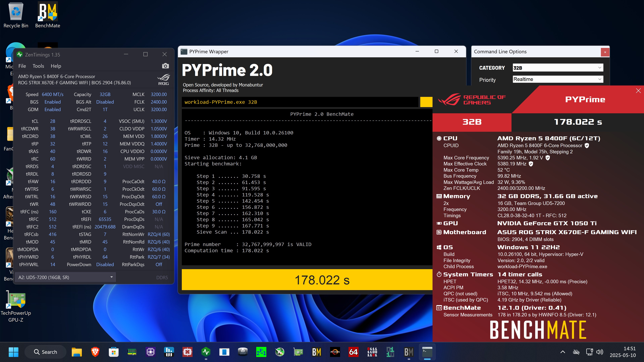Screen dimensions: 644x362
Task: Open the Ryzen app in the taskbar
Action: (335, 352)
